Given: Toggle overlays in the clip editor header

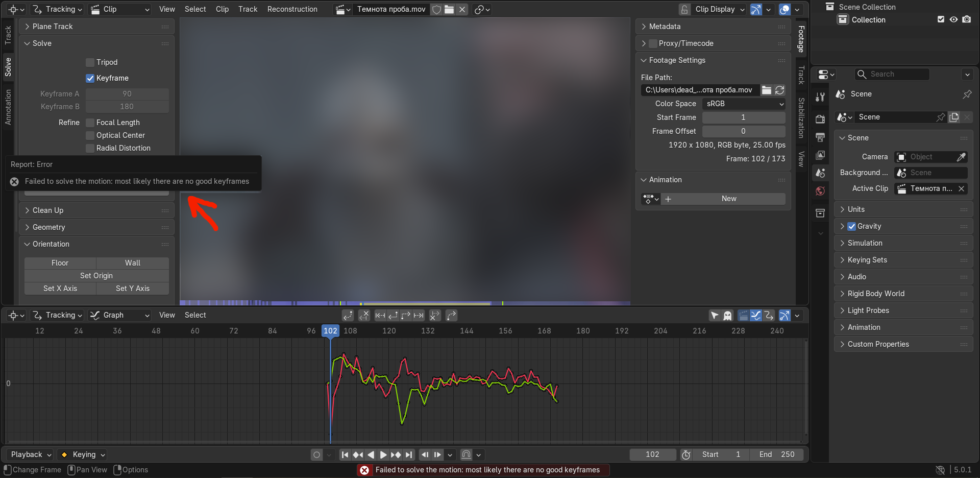Looking at the screenshot, I should [785, 9].
